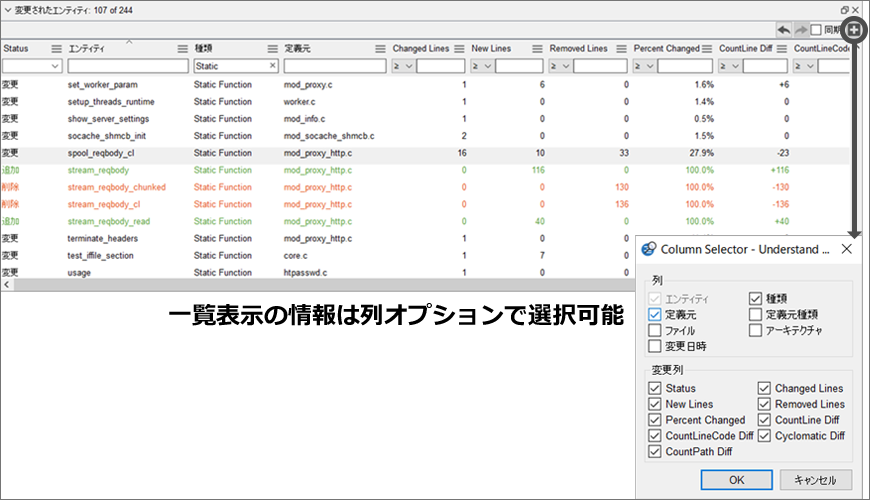The width and height of the screenshot is (870, 500).
Task: Open the CountLine Diff column menu icon
Action: tap(782, 49)
